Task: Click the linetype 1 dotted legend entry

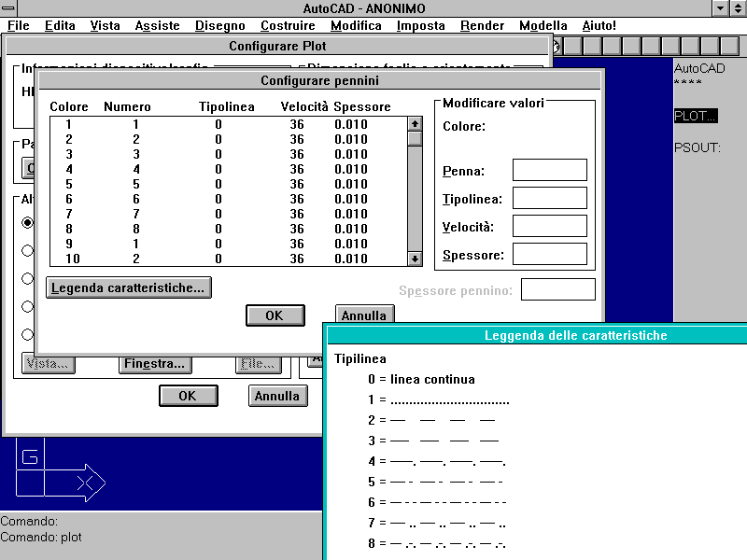Action: 439,400
